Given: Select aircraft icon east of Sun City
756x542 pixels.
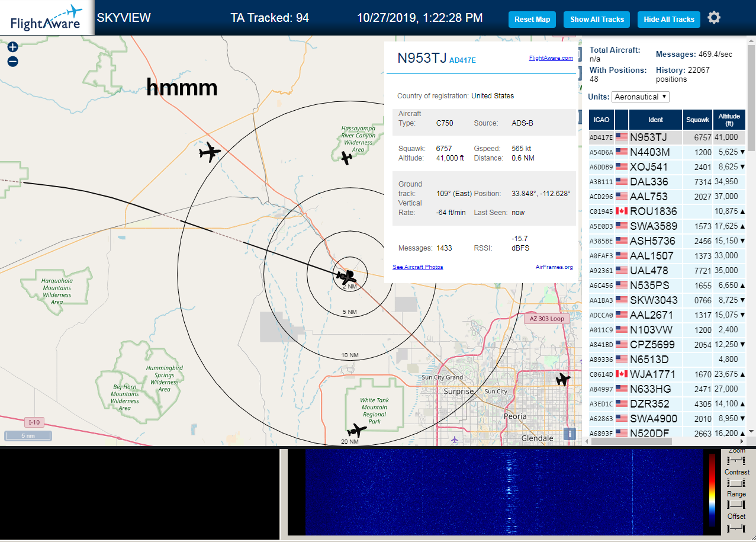Looking at the screenshot, I should coord(562,379).
